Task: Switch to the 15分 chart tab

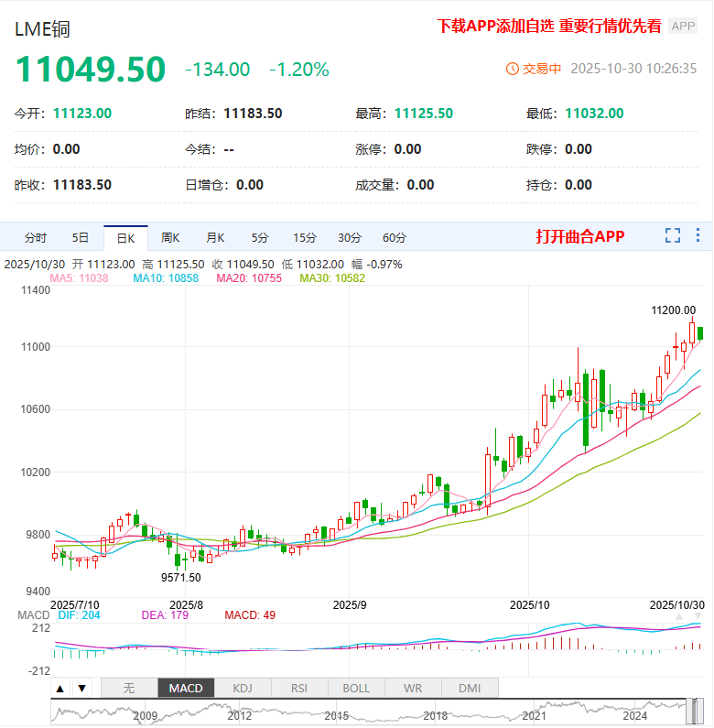Action: coord(305,238)
